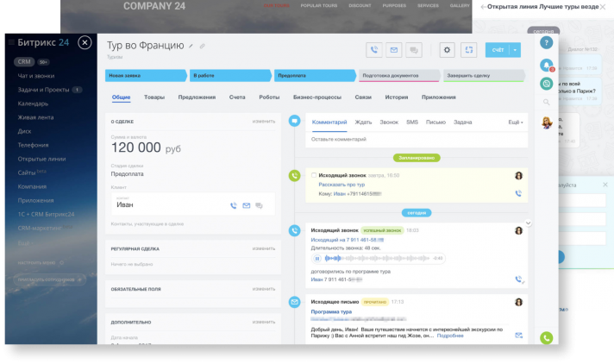This screenshot has width=614, height=364.
Task: Mark planned outgoing call as done checkbox
Action: pyautogui.click(x=314, y=175)
